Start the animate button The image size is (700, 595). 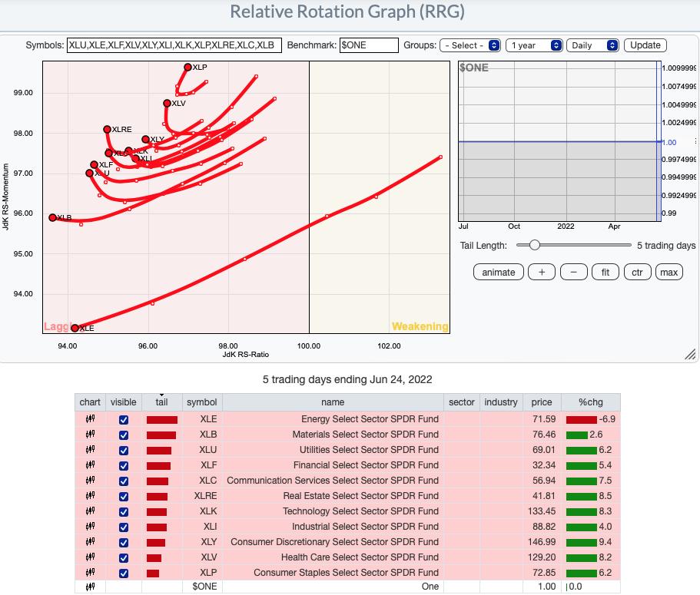pos(498,272)
